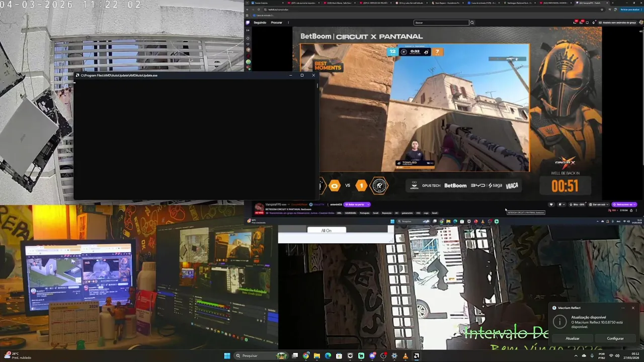The width and height of the screenshot is (644, 362).
Task: Open File Explorer from the bottom taskbar
Action: 317,355
